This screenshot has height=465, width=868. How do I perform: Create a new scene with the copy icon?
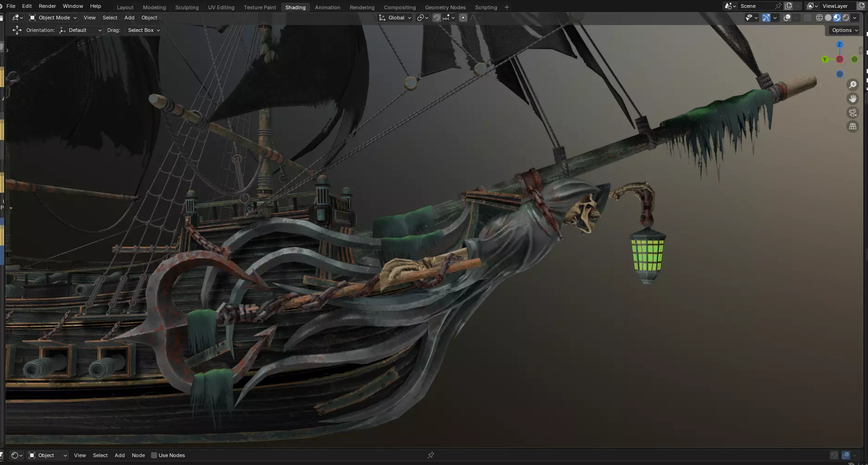[x=788, y=6]
